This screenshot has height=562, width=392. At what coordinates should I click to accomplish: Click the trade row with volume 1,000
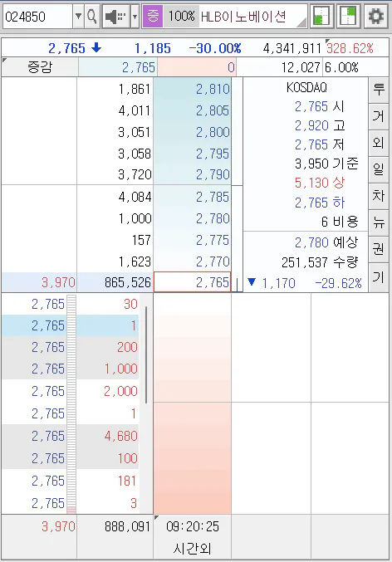[71, 369]
